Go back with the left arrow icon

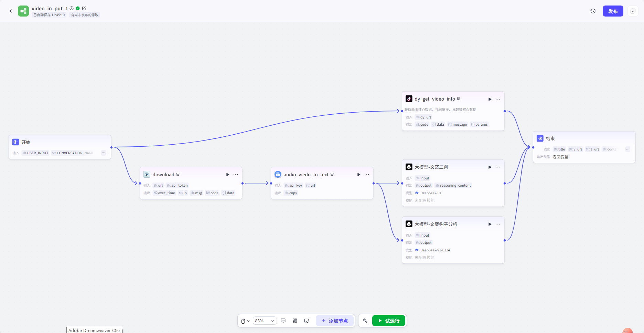point(11,11)
